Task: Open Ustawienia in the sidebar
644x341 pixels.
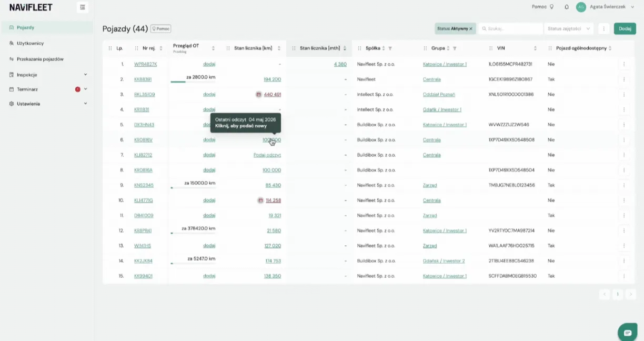Action: tap(28, 104)
